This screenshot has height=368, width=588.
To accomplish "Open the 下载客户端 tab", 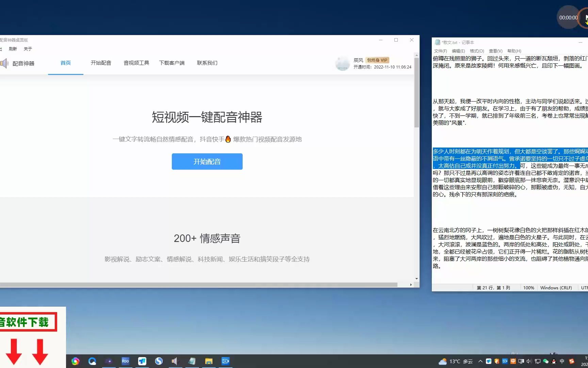I will (x=172, y=63).
